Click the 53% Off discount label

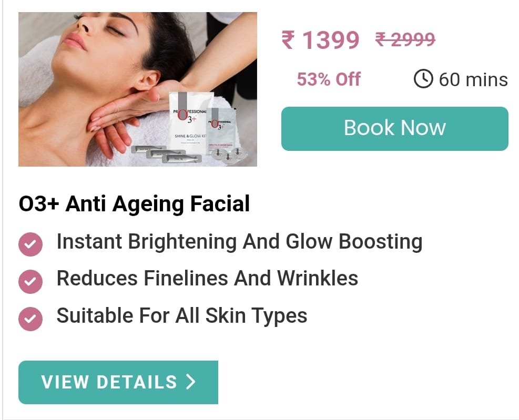(329, 79)
